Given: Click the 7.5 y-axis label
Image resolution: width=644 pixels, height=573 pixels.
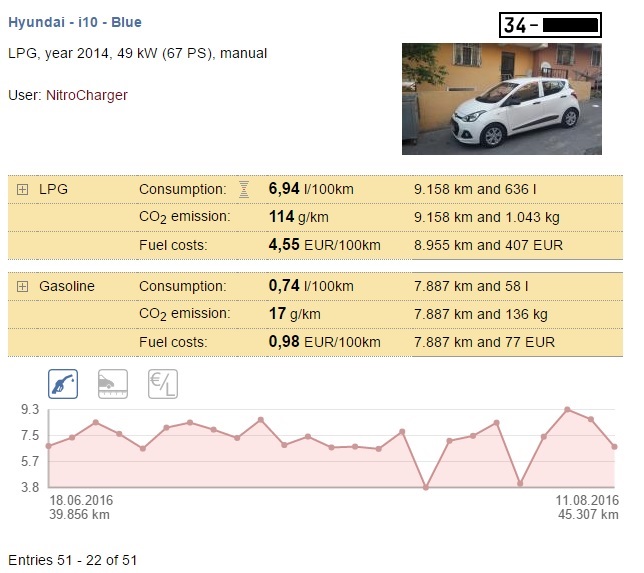Looking at the screenshot, I should pyautogui.click(x=30, y=435).
